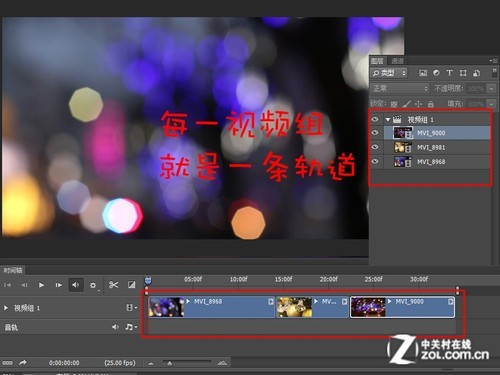Image resolution: width=500 pixels, height=375 pixels.
Task: Hide the MVI_8968 layer eye
Action: 375,161
